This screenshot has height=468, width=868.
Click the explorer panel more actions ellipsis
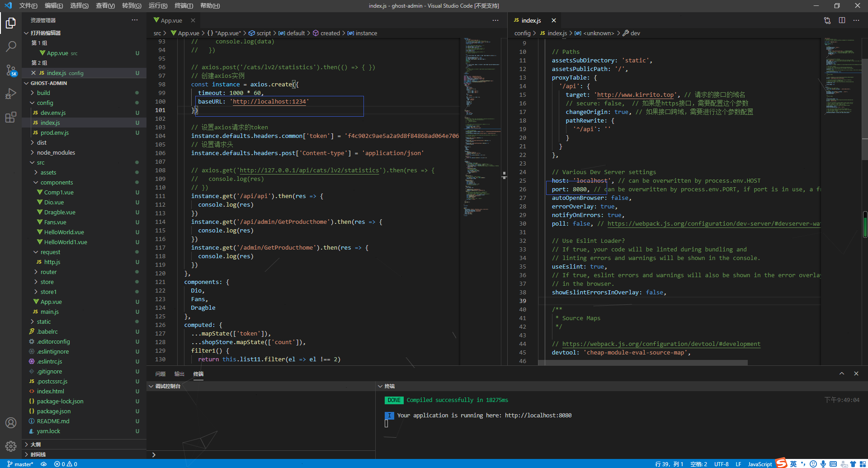click(135, 20)
